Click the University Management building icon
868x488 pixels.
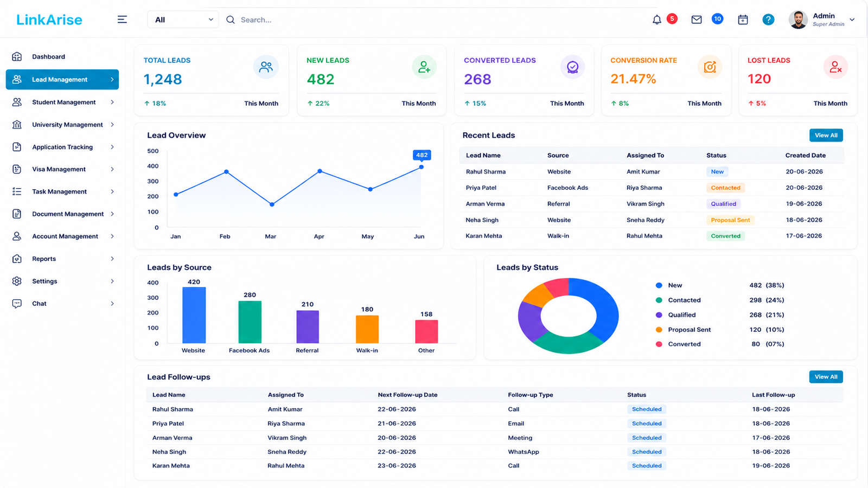[x=17, y=125]
